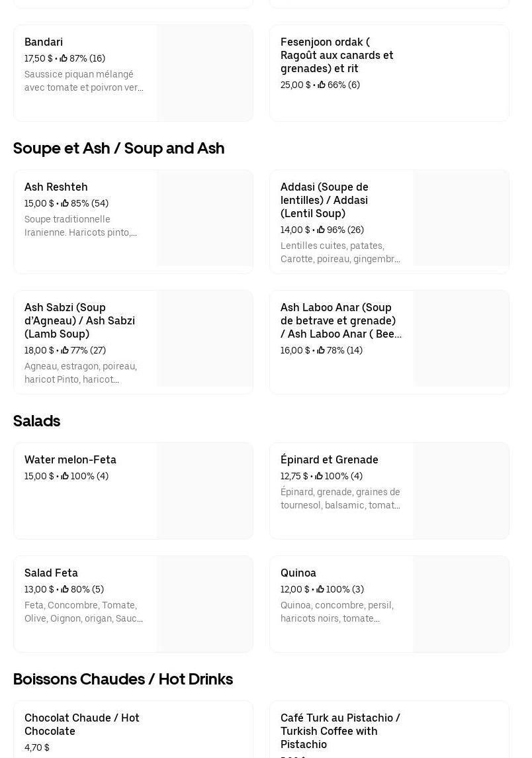
Task: Click the Ash Reshteh thumbs-up rating icon
Action: tap(65, 203)
